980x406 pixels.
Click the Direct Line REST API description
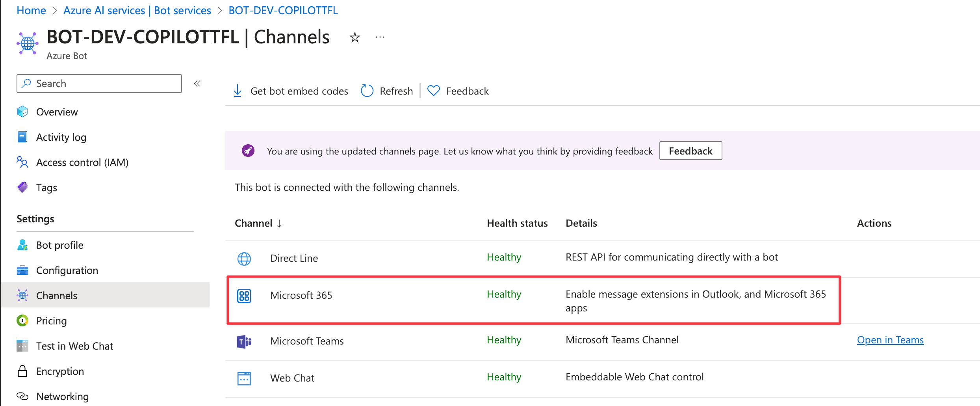(x=672, y=257)
